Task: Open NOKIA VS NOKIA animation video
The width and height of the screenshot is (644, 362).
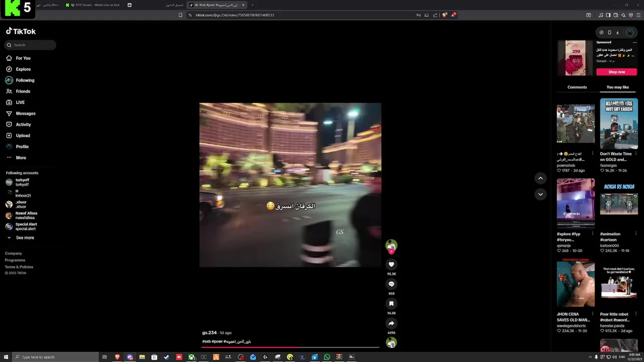Action: [x=619, y=204]
